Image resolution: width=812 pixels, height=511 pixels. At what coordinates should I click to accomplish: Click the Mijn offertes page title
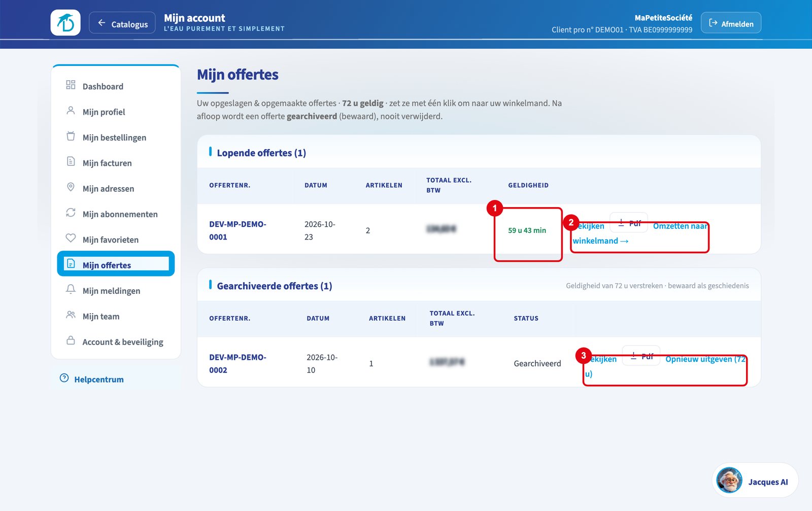point(238,75)
